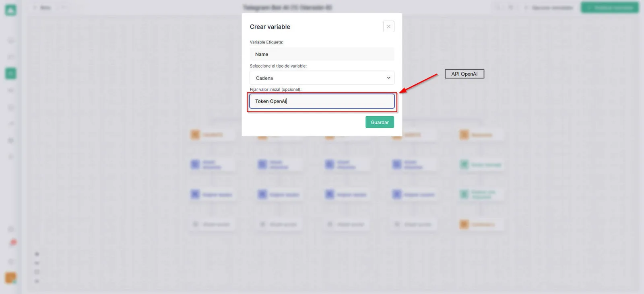Click the blurred Telegram Bot flow title
The image size is (644, 294).
[287, 8]
